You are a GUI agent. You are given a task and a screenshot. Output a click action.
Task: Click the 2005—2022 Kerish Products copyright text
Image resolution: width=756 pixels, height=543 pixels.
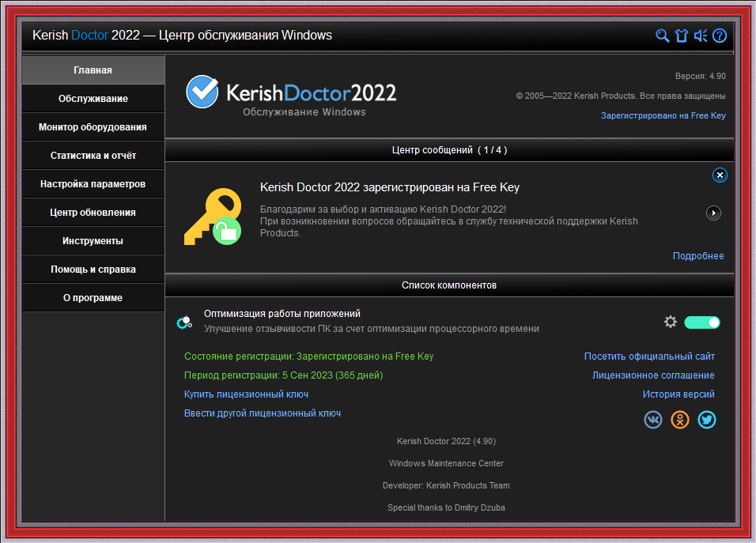pyautogui.click(x=621, y=96)
